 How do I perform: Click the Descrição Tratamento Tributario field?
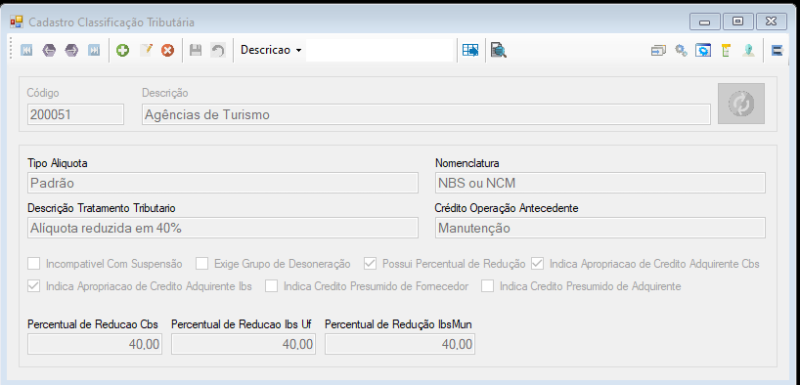[222, 227]
